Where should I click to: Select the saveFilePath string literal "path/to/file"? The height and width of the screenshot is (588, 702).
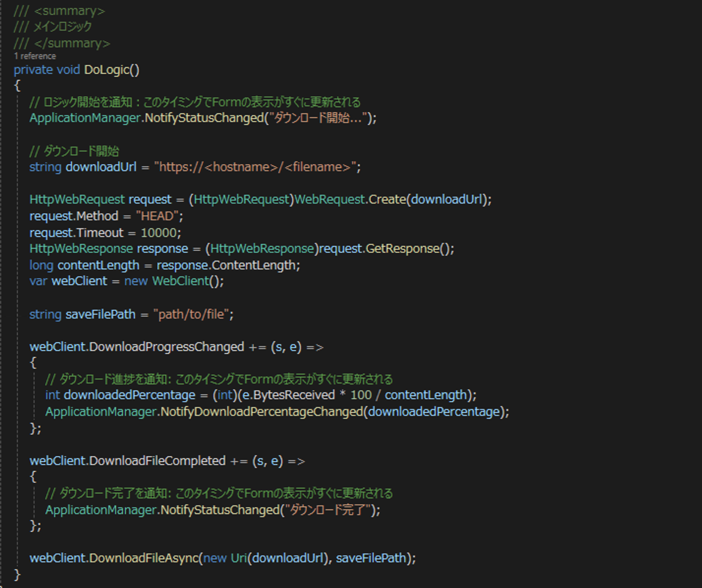click(194, 314)
